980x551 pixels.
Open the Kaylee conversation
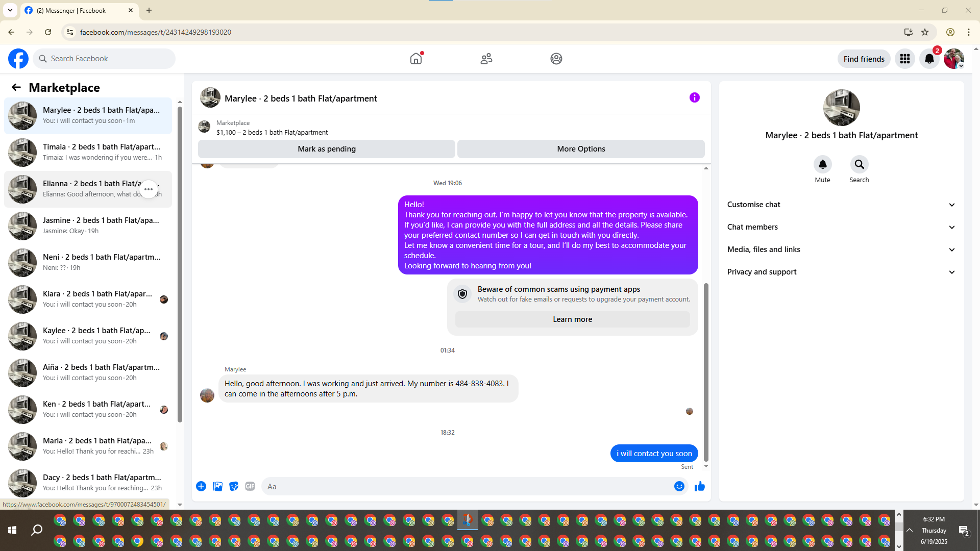click(88, 336)
